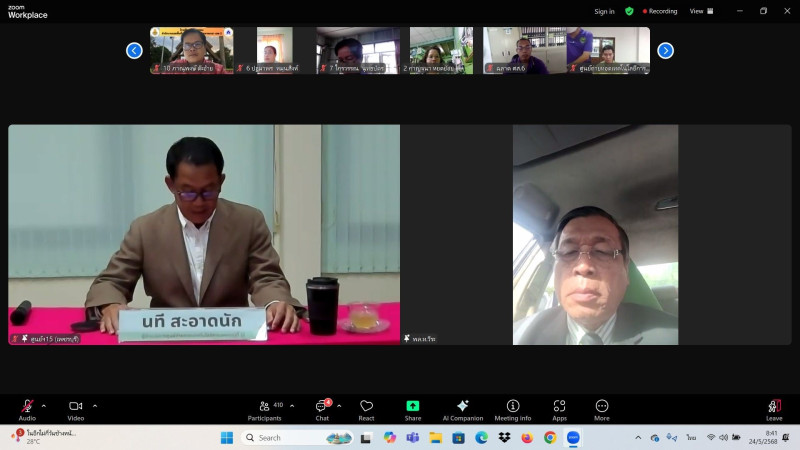Image resolution: width=800 pixels, height=450 pixels.
Task: Open Task View on taskbar
Action: 366,438
